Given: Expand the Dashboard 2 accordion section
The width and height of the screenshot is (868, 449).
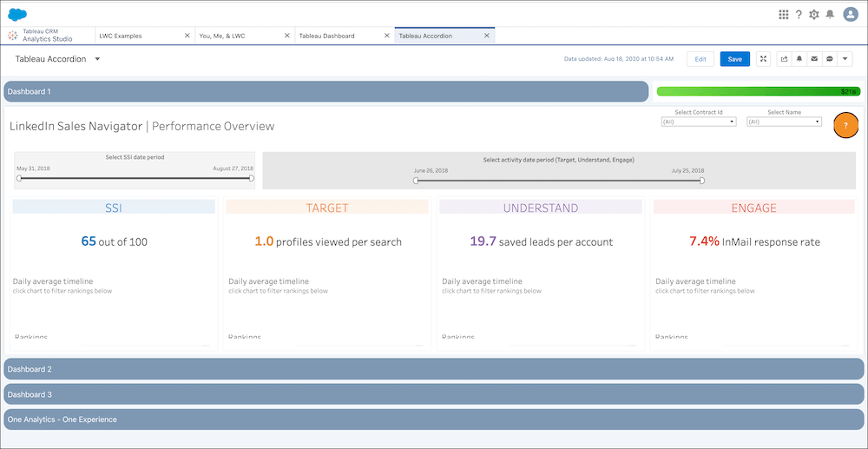Looking at the screenshot, I should tap(433, 369).
